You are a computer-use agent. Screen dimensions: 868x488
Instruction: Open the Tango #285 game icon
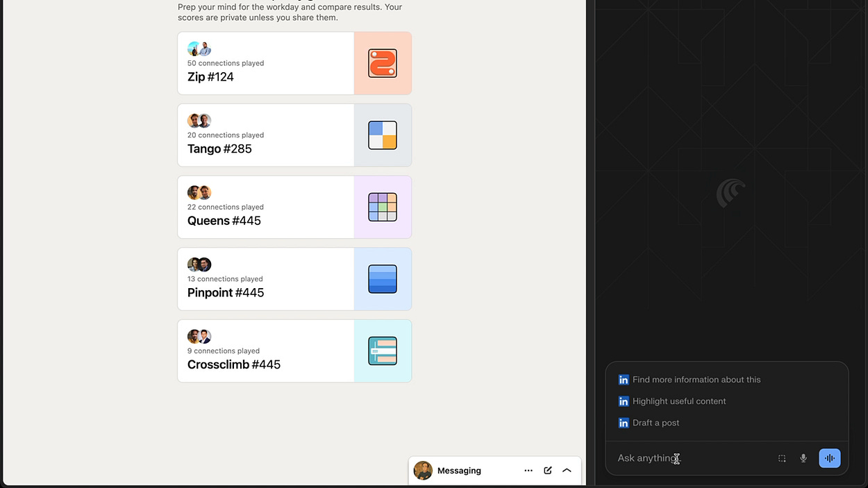click(x=383, y=135)
